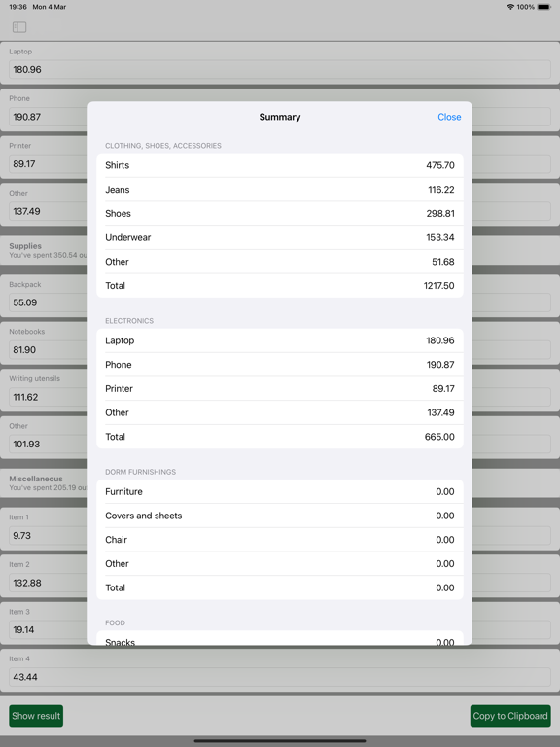Click the Electronics section header
560x747 pixels.
point(129,321)
